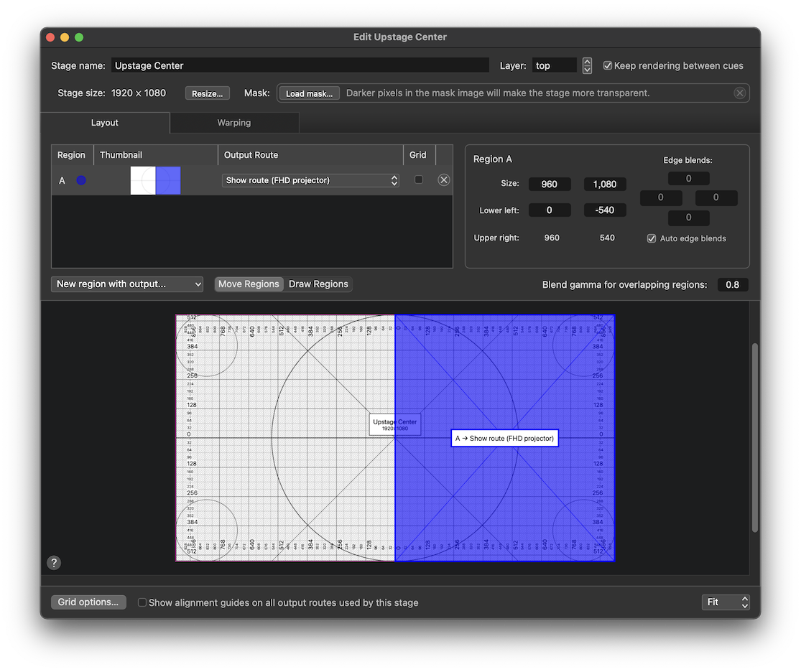Select Draw Regions mode
The image size is (801, 672).
tap(318, 284)
